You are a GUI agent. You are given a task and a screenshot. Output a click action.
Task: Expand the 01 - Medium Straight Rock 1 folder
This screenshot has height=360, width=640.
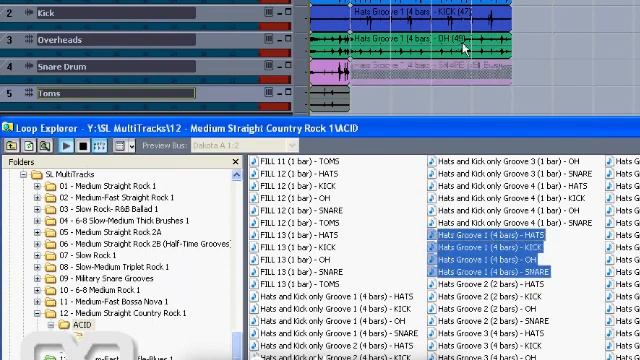coord(37,186)
